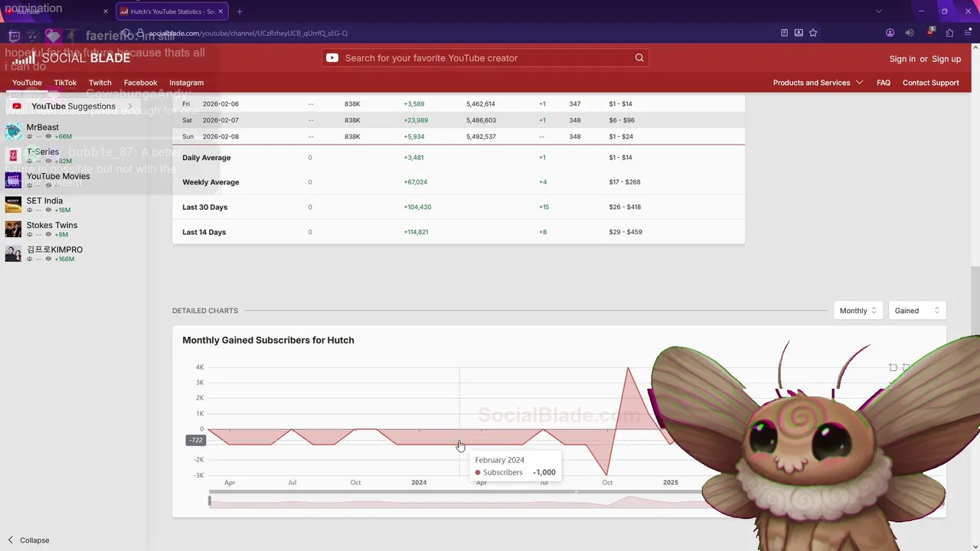Screen dimensions: 980x551
Task: Open the Contact Support link
Action: click(930, 83)
